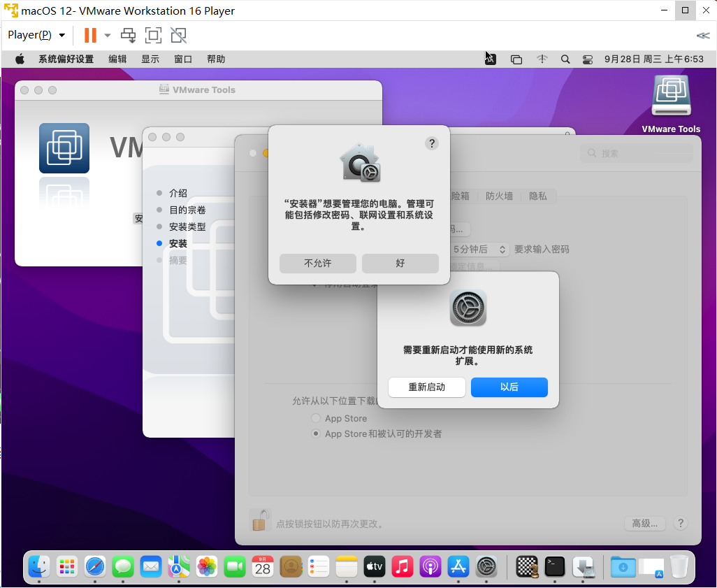Open Maps from the Dock
Screen dimensions: 717x588
click(179, 566)
